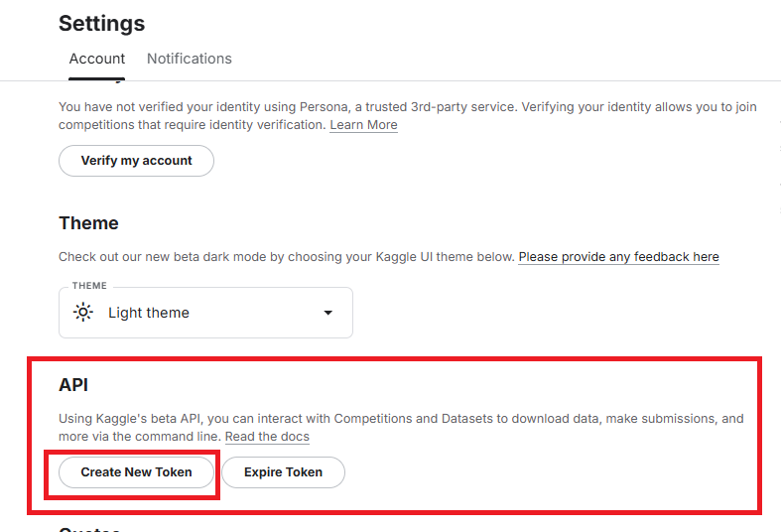
Task: Click the partially visible Quotas heading
Action: [x=89, y=528]
